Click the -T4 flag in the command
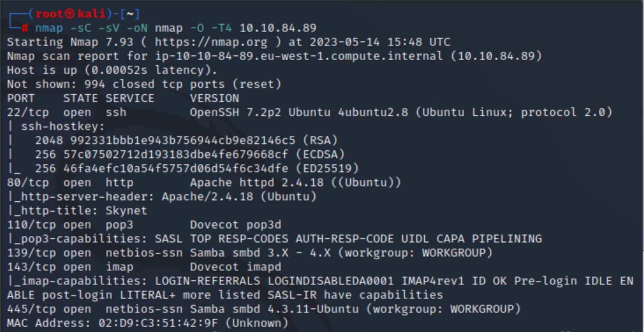 221,28
